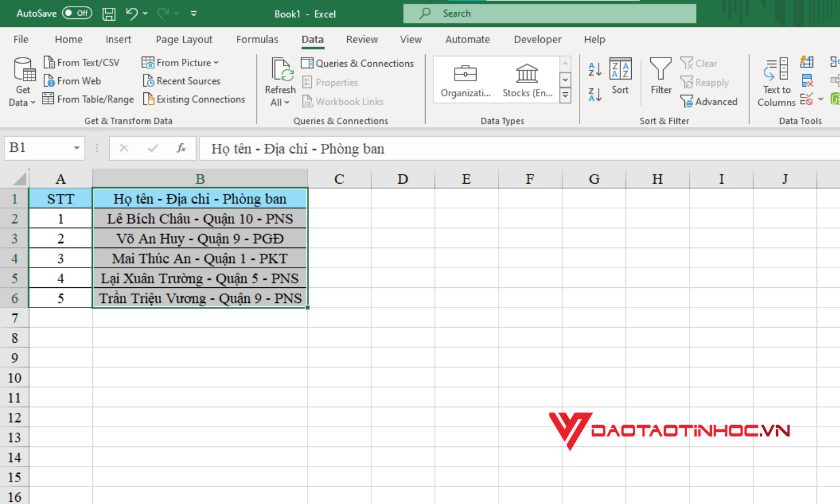840x504 pixels.
Task: Select the Organization data type
Action: coord(465,81)
